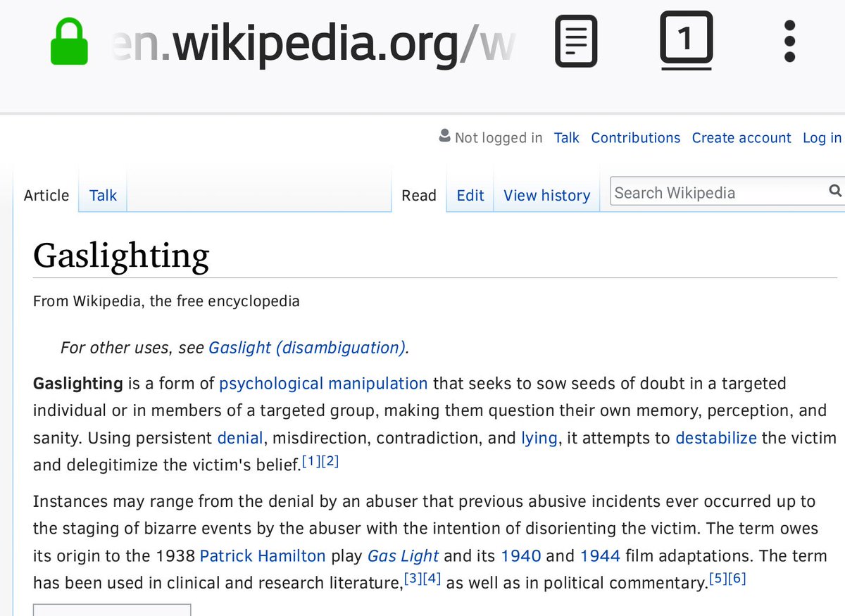The image size is (845, 616).
Task: Click the Log in link
Action: (x=821, y=137)
